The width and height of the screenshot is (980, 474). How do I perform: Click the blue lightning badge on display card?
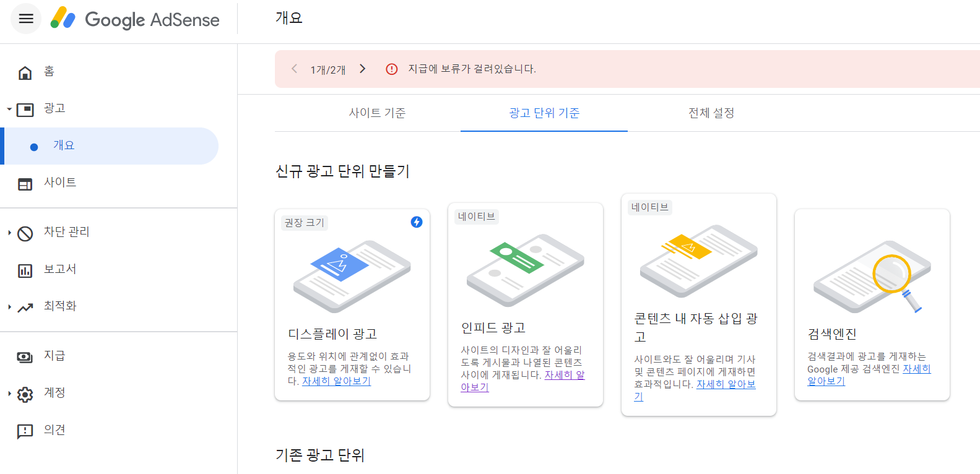click(417, 222)
